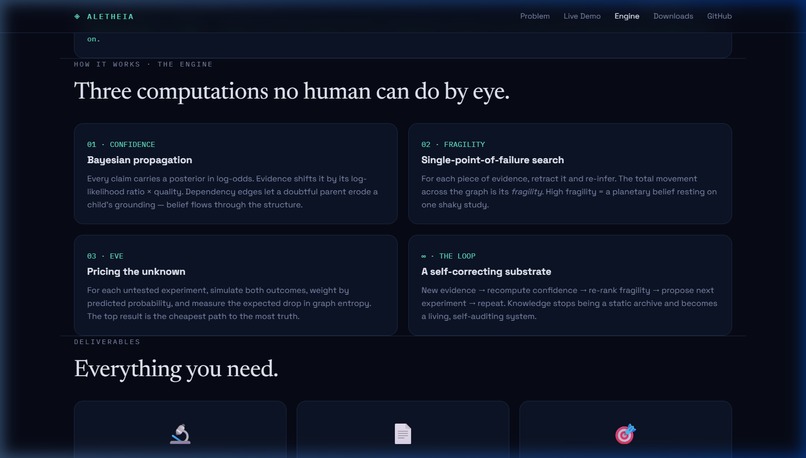Click 'A self-correcting substrate' card title
806x458 pixels.
[486, 271]
